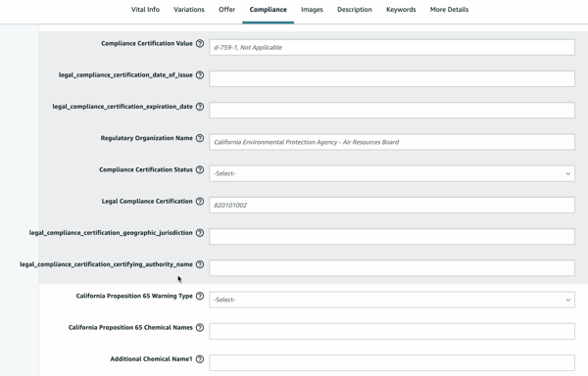Click the 'Legal Compliance Certification' label text
Viewport: 588px width, 376px height.
click(x=147, y=201)
